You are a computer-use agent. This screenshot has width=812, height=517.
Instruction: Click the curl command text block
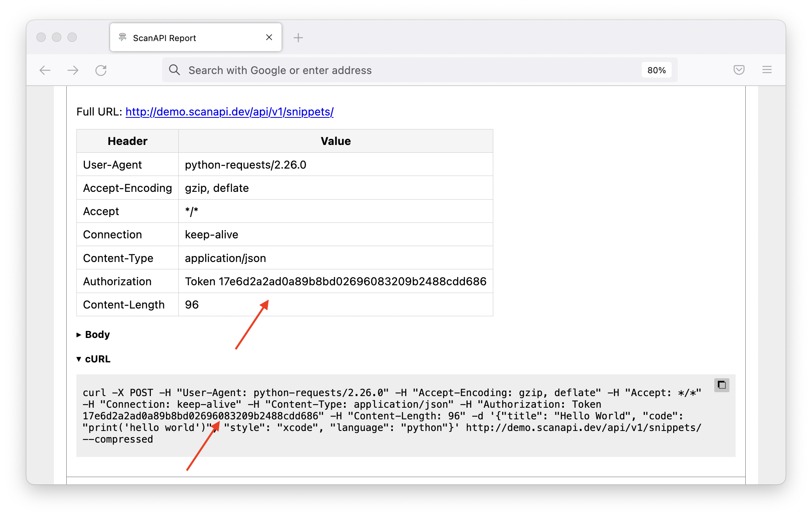388,415
